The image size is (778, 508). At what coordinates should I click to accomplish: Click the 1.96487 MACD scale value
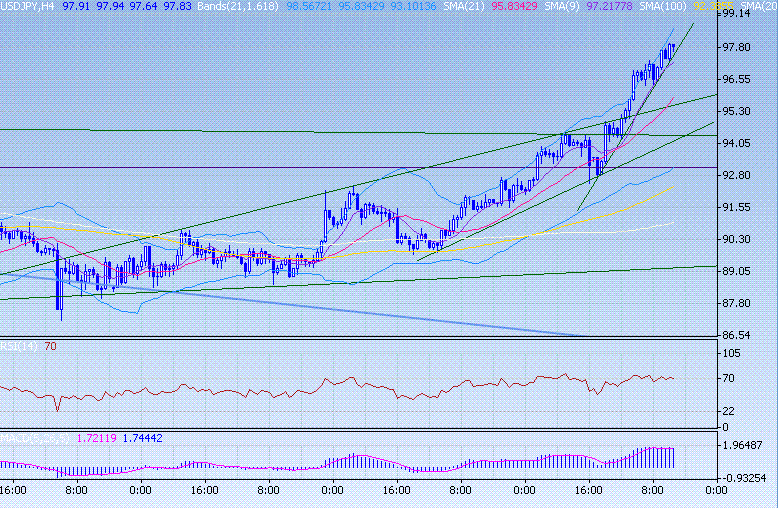tap(741, 446)
